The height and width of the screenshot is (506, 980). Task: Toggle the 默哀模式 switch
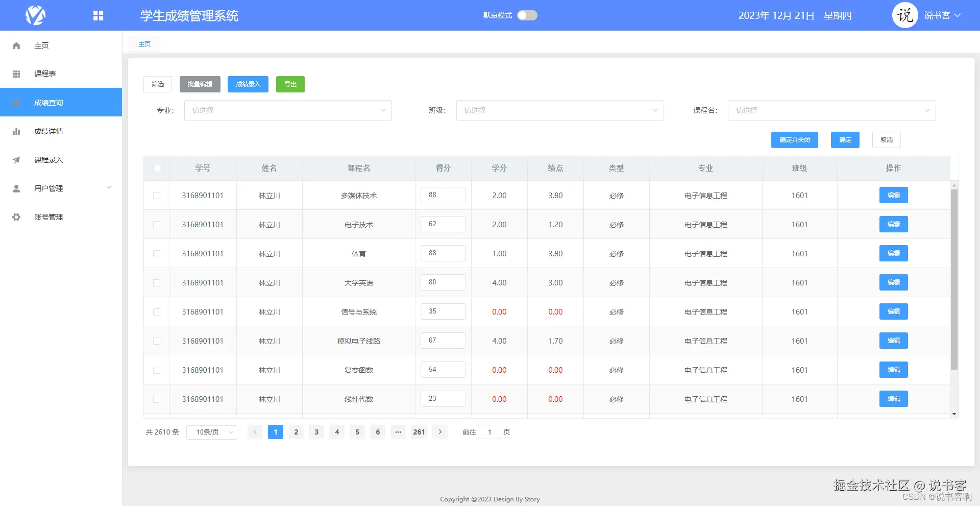[527, 15]
